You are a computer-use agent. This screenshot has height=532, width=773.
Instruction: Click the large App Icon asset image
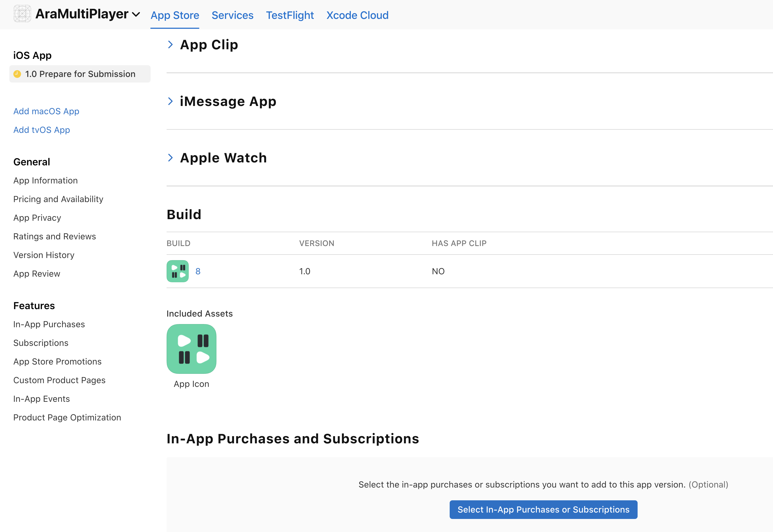click(191, 349)
